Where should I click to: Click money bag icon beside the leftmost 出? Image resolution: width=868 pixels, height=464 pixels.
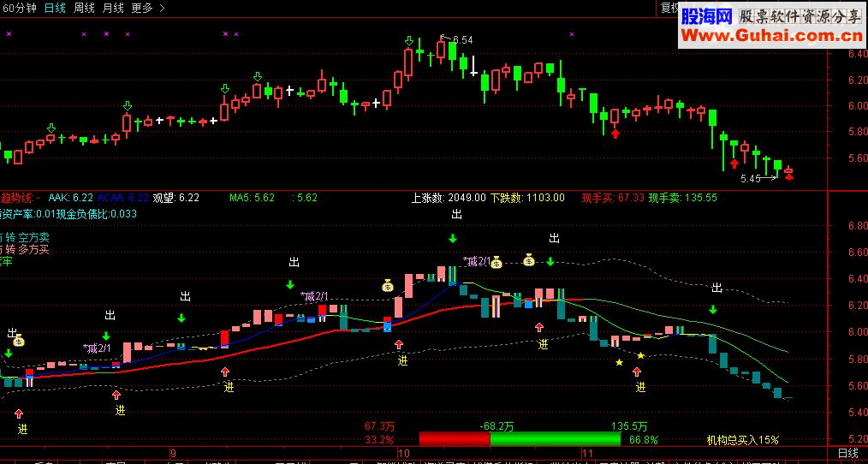pos(19,341)
